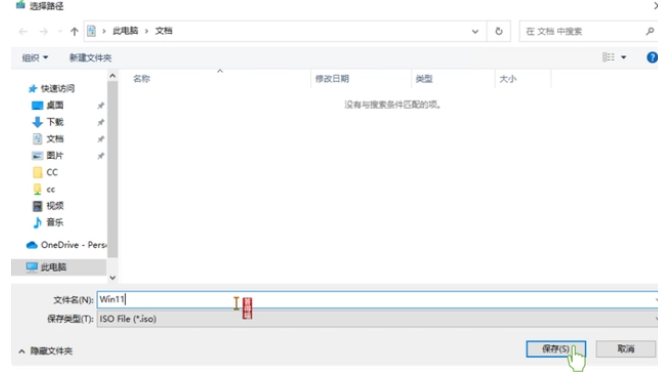Open 视频 in the sidebar
The width and height of the screenshot is (658, 379).
pyautogui.click(x=48, y=206)
